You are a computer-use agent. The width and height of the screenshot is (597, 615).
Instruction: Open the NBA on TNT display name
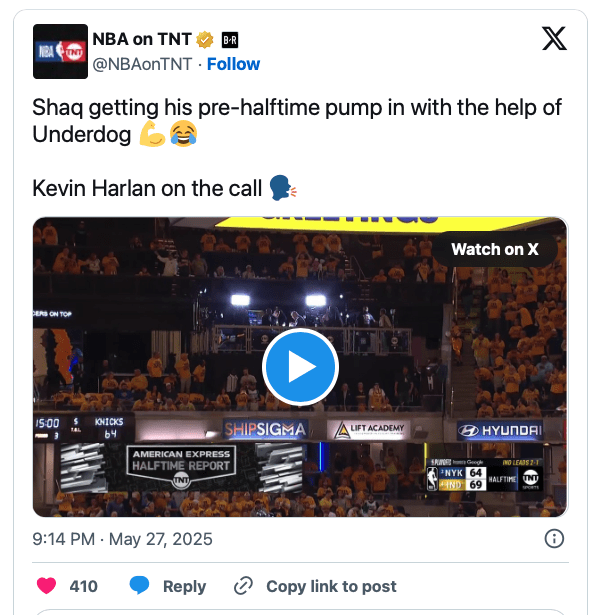pyautogui.click(x=142, y=39)
